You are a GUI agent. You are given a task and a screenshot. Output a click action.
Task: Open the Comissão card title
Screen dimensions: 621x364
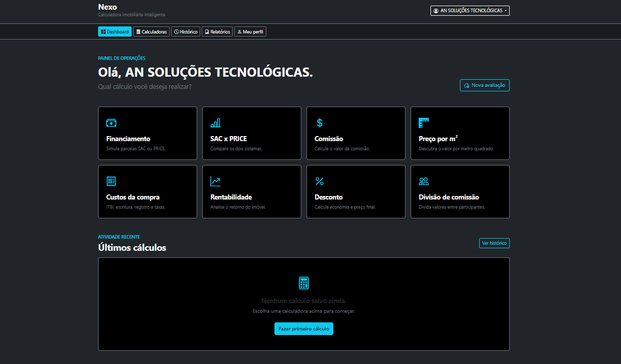pos(329,139)
